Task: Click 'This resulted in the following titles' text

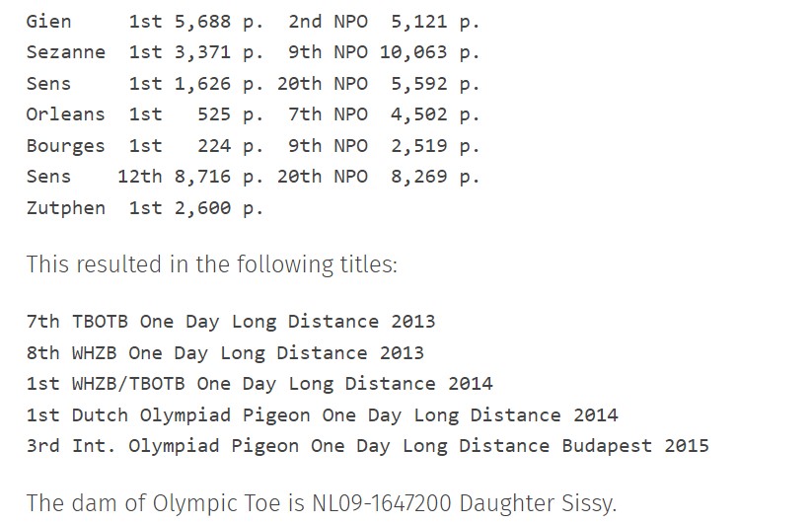Action: click(212, 264)
